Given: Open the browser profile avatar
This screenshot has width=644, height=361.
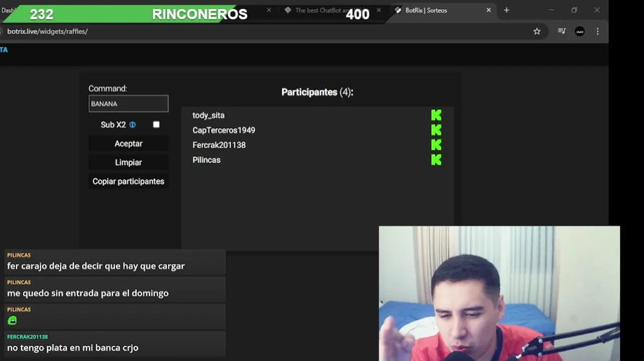Looking at the screenshot, I should pyautogui.click(x=580, y=31).
